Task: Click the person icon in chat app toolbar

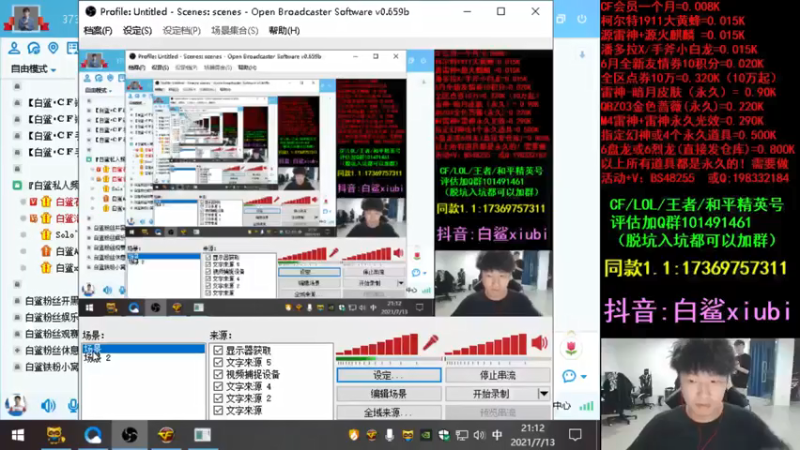Action: pos(14,48)
